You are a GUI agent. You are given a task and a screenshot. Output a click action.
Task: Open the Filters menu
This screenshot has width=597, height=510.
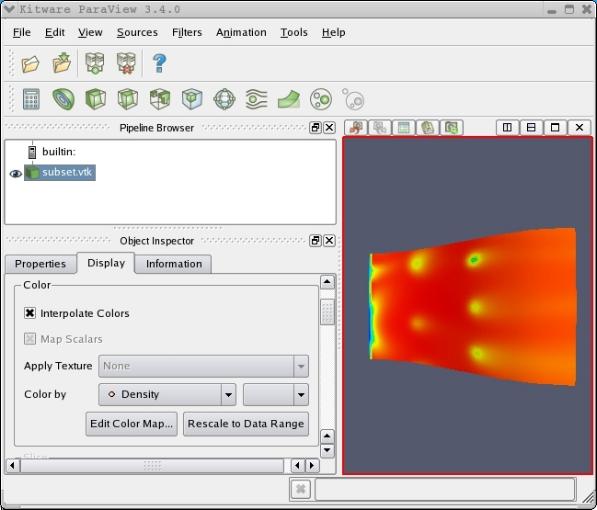[187, 32]
